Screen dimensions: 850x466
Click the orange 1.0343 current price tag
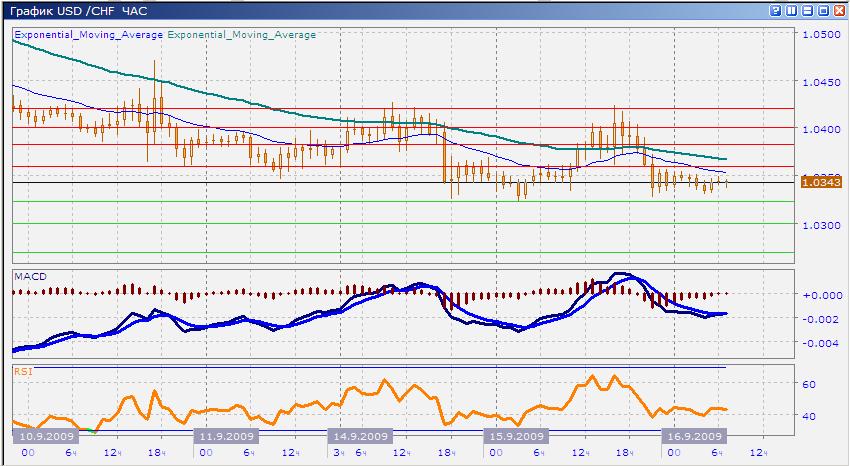pos(820,180)
